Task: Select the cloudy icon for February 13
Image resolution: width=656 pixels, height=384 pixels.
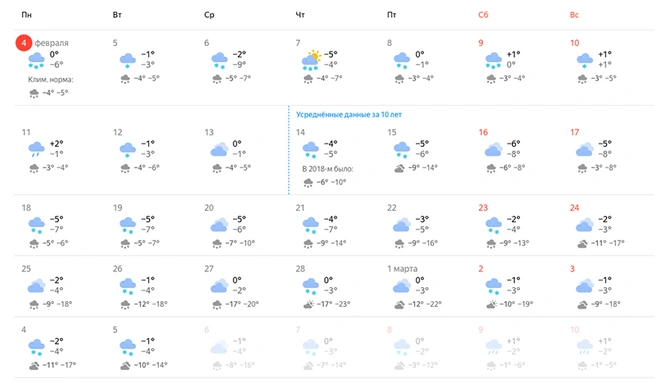Action: 220,149
